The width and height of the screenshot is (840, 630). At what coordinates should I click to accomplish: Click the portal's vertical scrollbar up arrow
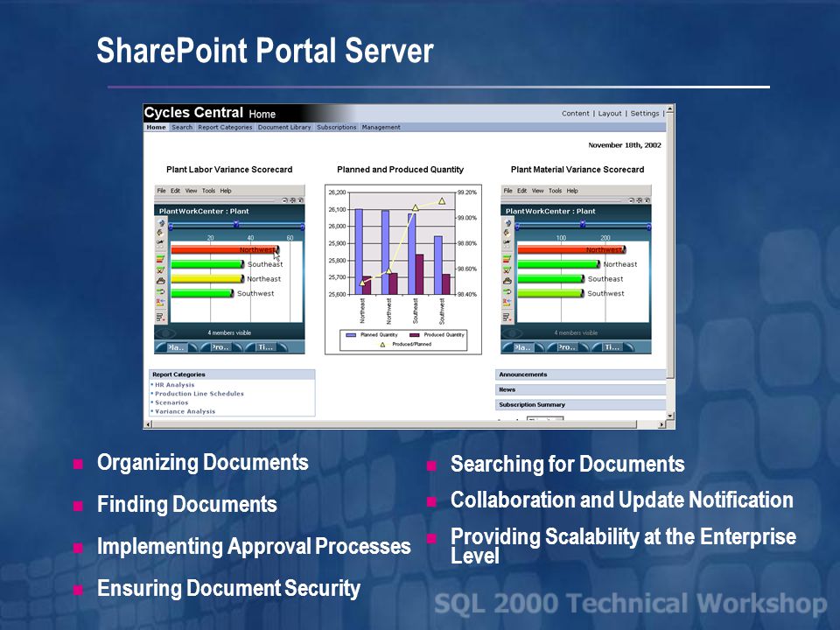click(670, 109)
